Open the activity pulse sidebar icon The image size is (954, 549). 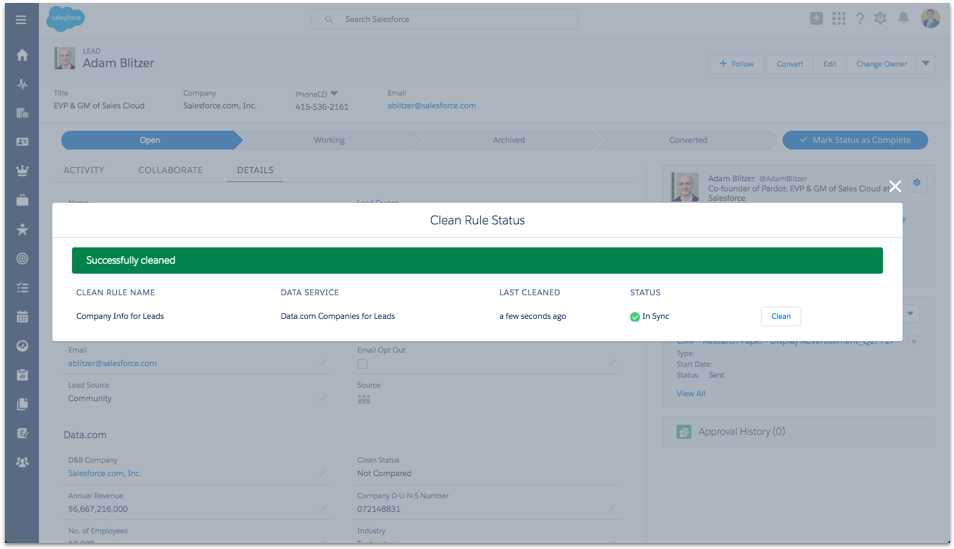pos(22,84)
